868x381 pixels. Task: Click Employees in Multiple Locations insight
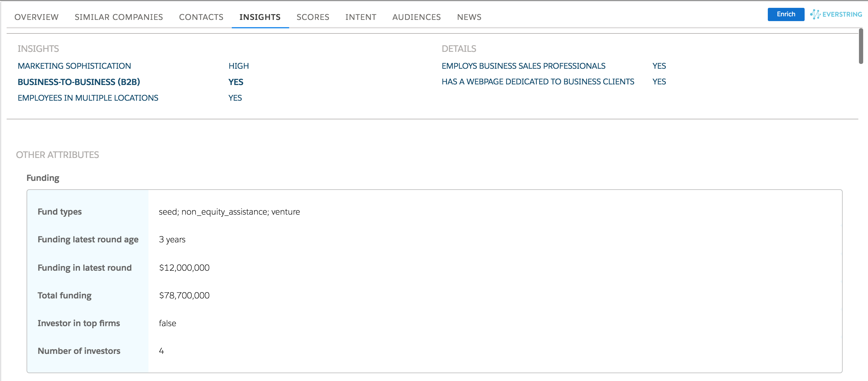pos(88,98)
